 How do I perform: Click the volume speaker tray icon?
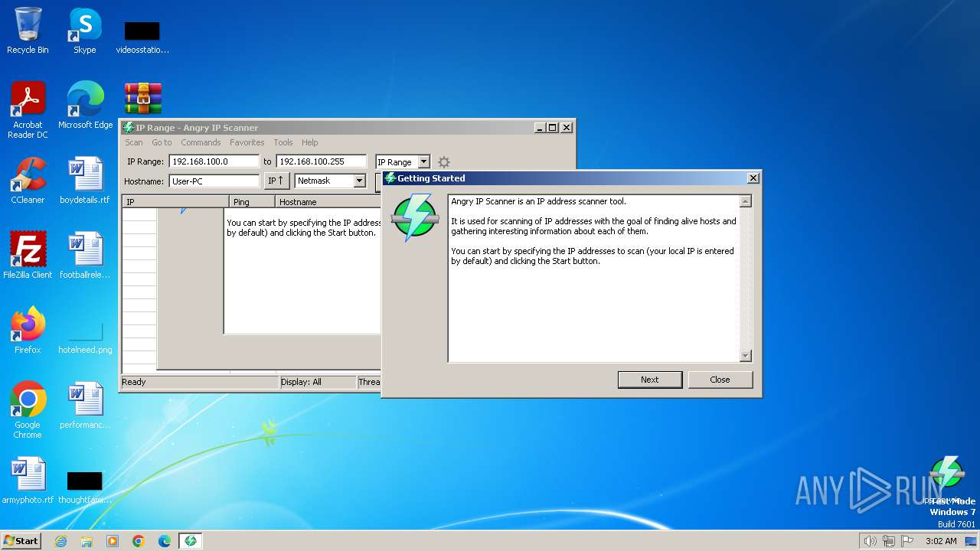[870, 541]
